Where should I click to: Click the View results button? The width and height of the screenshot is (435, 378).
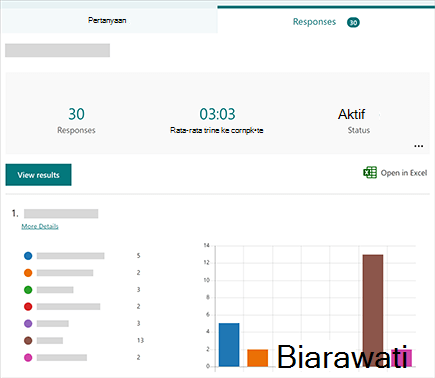[x=38, y=175]
